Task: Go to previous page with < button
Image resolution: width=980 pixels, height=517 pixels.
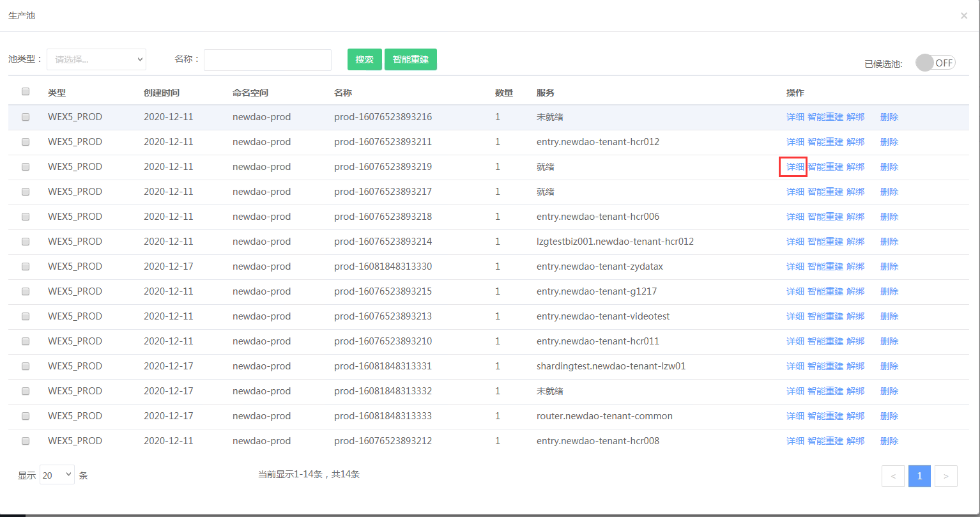Action: 892,476
